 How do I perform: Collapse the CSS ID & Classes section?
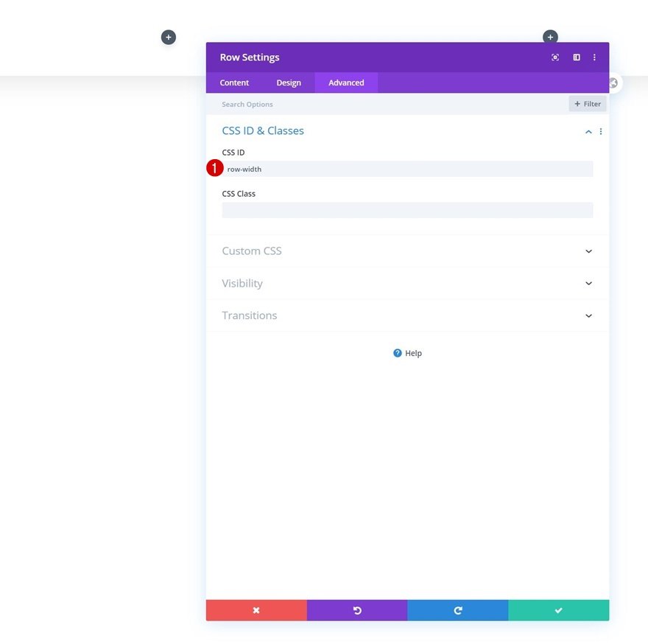tap(588, 132)
